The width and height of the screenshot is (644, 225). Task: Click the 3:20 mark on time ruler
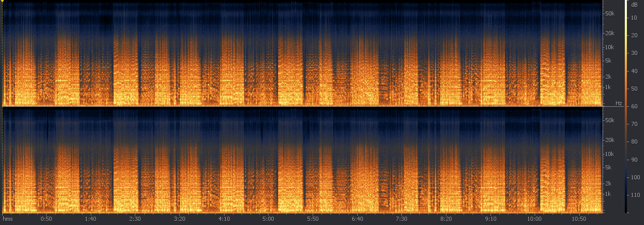[179, 219]
